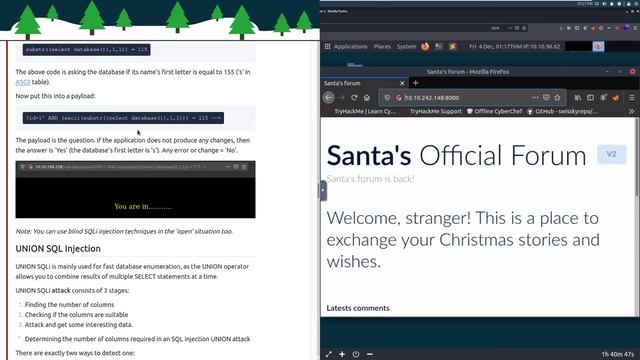Open the Firefox account icon
Screen dimensions: 640x360
(x=603, y=98)
